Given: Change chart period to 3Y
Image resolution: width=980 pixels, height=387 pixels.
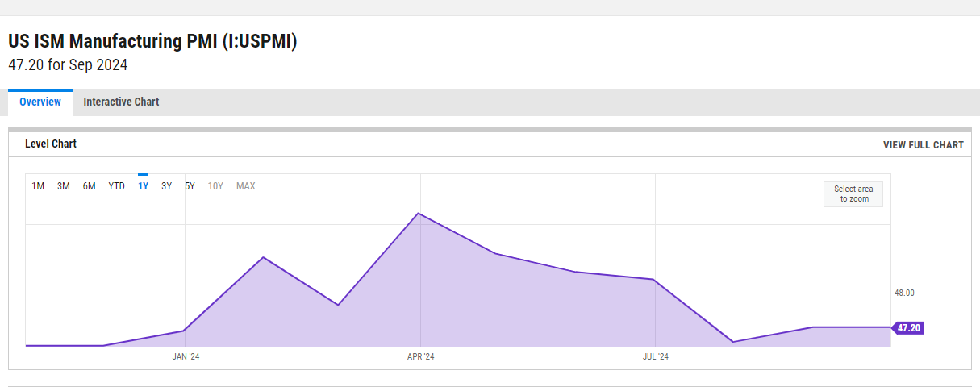Looking at the screenshot, I should (166, 186).
